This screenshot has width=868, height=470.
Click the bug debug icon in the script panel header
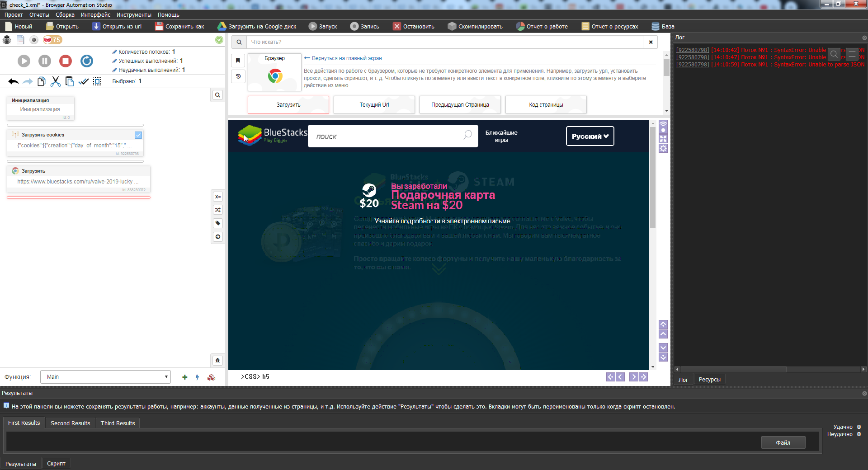(7, 40)
